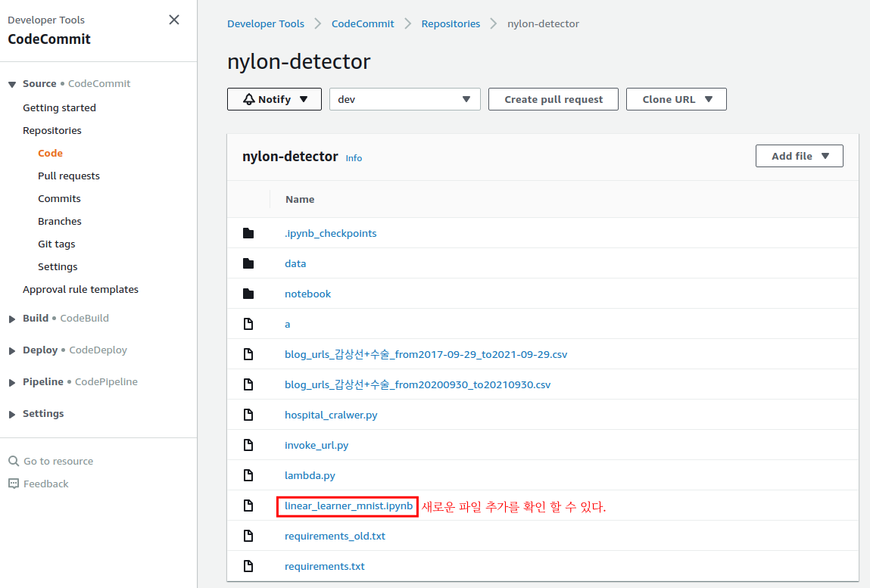The height and width of the screenshot is (588, 870).
Task: Expand the Settings sidebar section
Action: point(12,415)
